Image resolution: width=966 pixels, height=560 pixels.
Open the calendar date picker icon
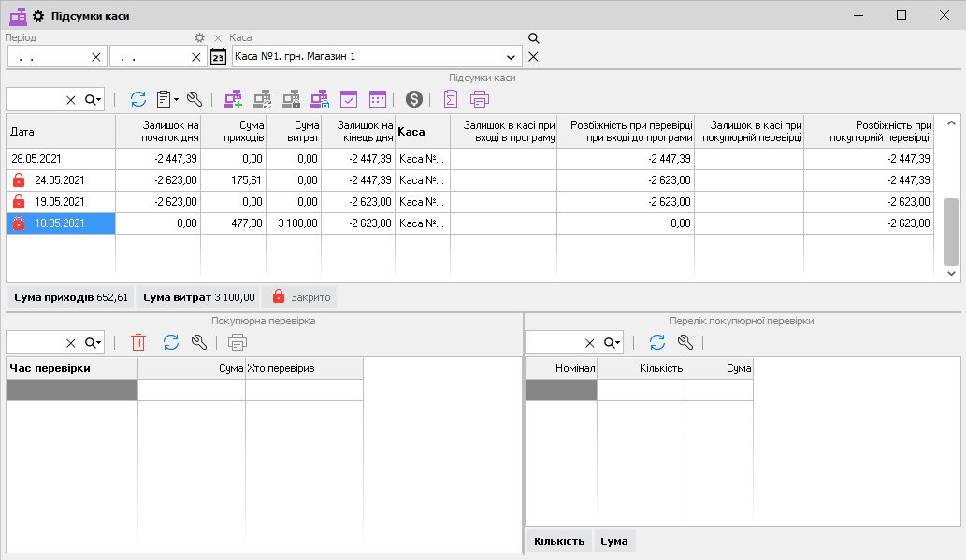coord(218,57)
